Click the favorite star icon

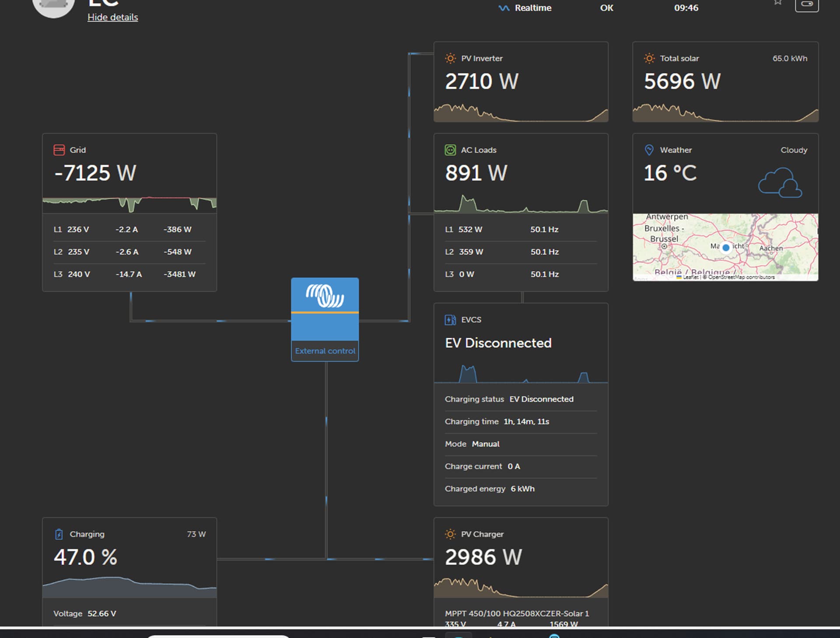point(777,3)
